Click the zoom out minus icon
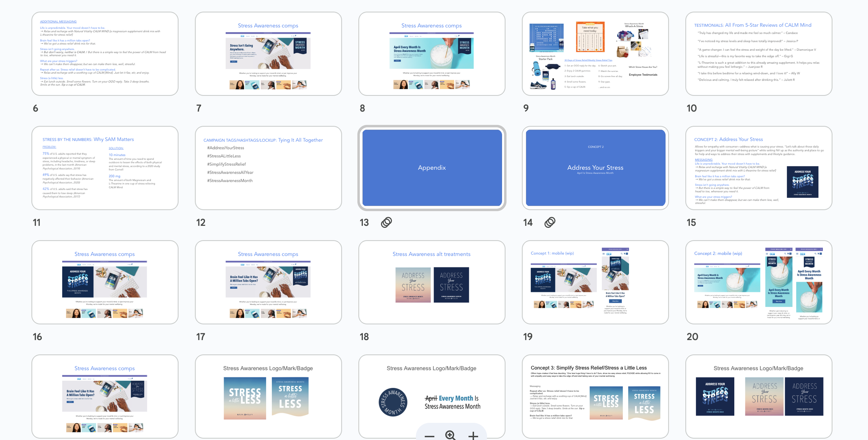Screen dimensions: 868x440 (429, 436)
